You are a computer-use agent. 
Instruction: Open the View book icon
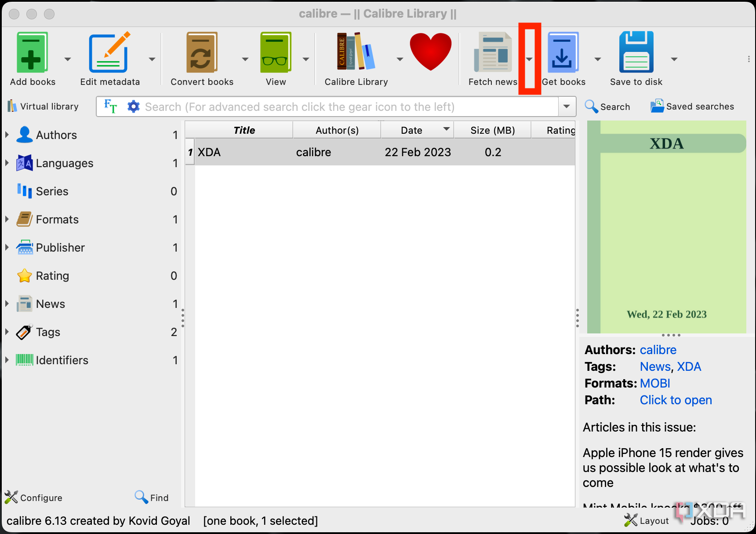276,52
